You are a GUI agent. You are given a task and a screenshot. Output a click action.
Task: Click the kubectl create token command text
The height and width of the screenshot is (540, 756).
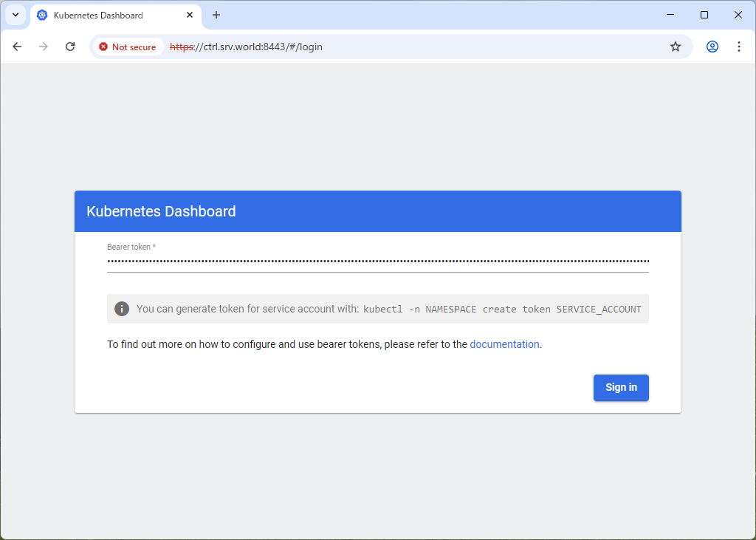[x=502, y=309]
